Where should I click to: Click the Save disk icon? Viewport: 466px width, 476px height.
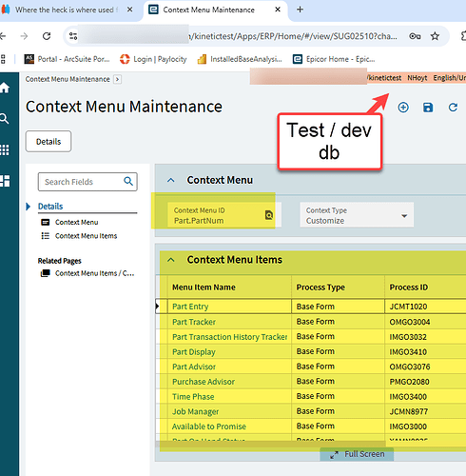point(428,108)
